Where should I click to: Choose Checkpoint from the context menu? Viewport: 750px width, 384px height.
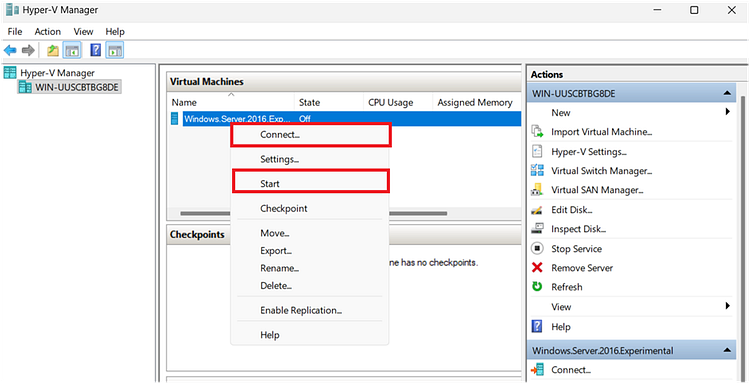(x=309, y=208)
